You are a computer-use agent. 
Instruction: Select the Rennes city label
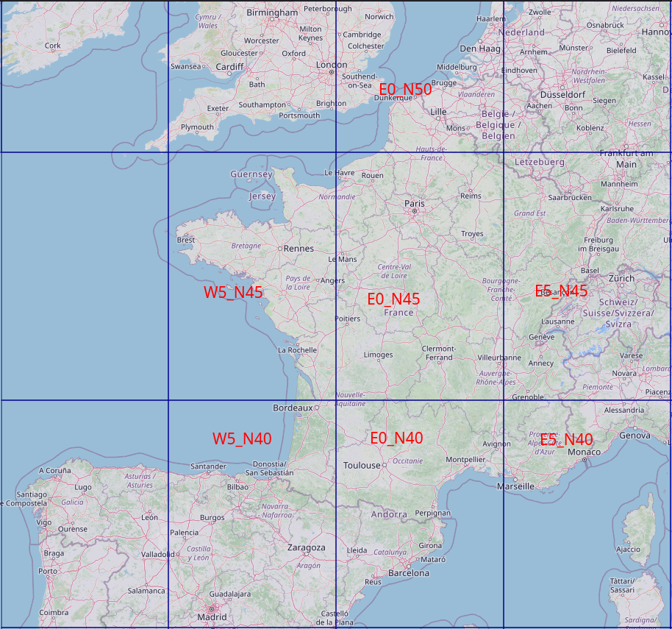(299, 249)
